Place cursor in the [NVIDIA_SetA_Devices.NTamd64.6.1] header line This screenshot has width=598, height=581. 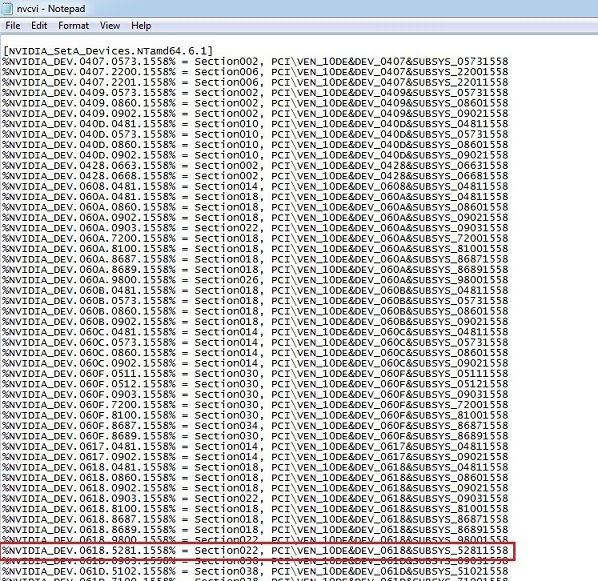coord(108,51)
